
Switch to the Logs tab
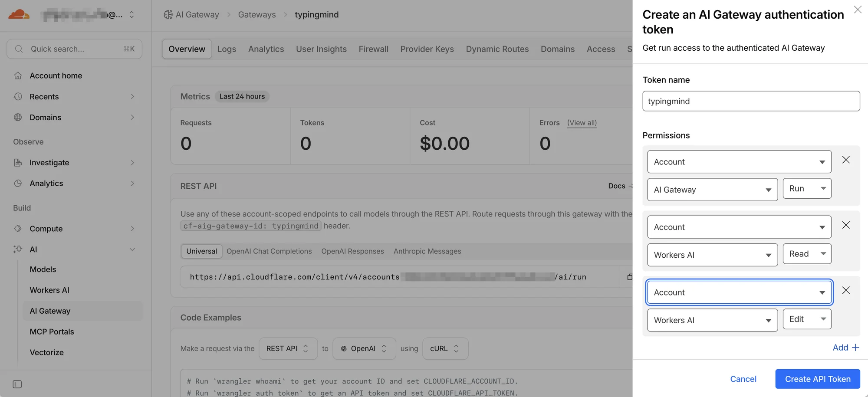pos(227,49)
